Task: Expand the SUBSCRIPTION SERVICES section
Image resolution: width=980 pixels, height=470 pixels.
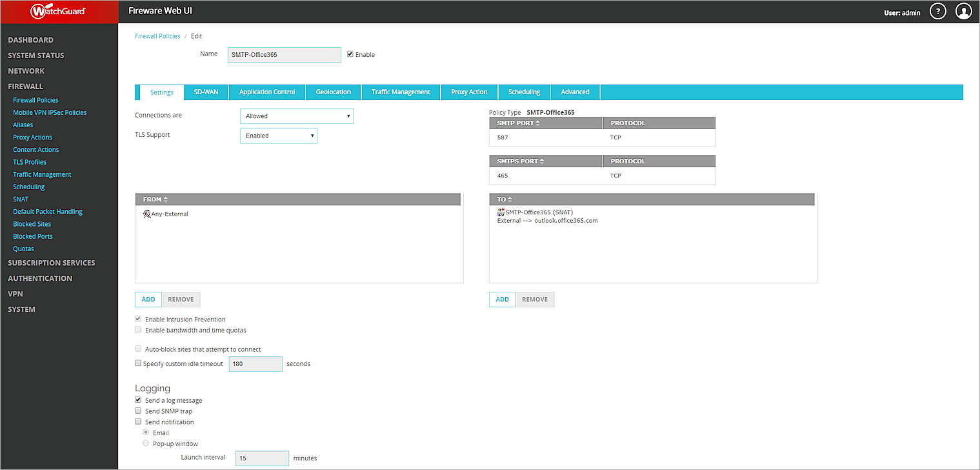Action: 52,263
